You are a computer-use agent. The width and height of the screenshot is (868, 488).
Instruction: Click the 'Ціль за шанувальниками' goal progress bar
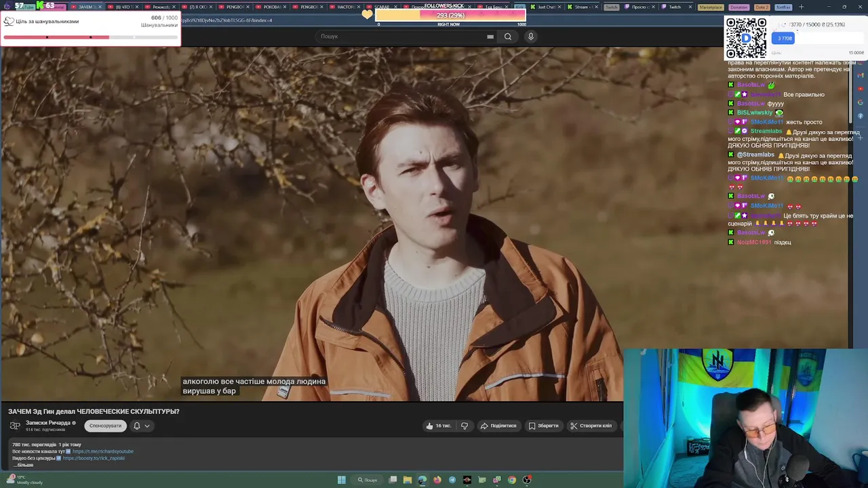click(x=90, y=37)
